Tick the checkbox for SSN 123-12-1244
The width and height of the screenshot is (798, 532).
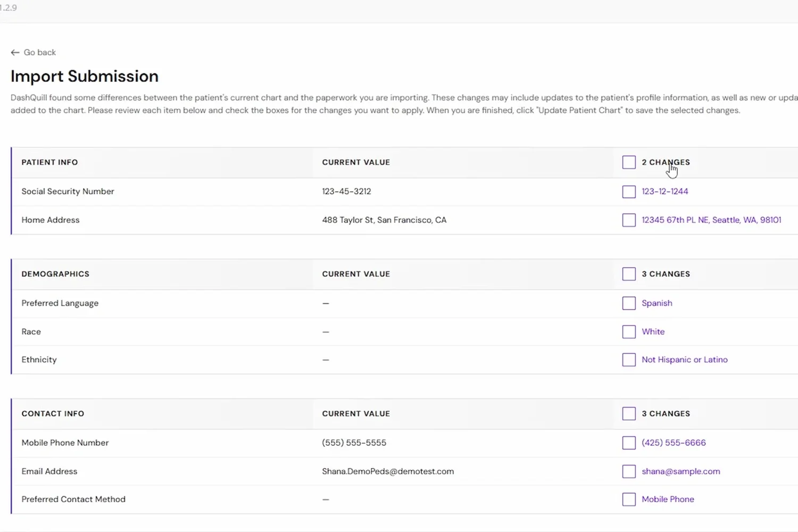coord(629,192)
